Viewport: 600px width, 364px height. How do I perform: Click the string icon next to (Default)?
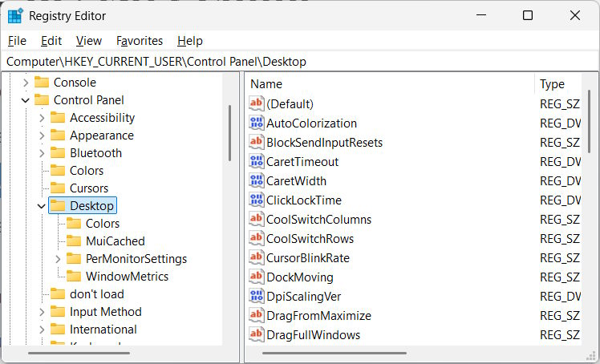(257, 103)
